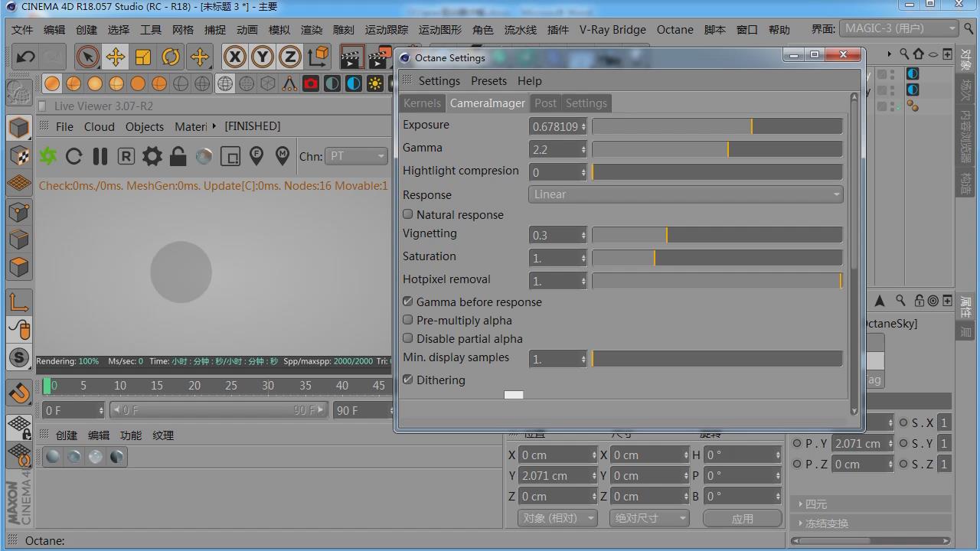
Task: Click the red Octane camera icon
Action: click(311, 83)
